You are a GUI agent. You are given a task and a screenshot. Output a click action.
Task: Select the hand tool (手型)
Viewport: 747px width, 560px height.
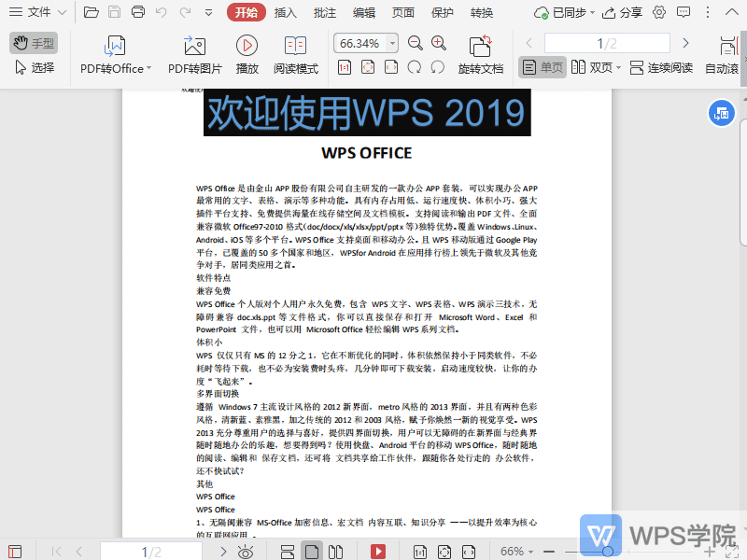click(x=33, y=42)
